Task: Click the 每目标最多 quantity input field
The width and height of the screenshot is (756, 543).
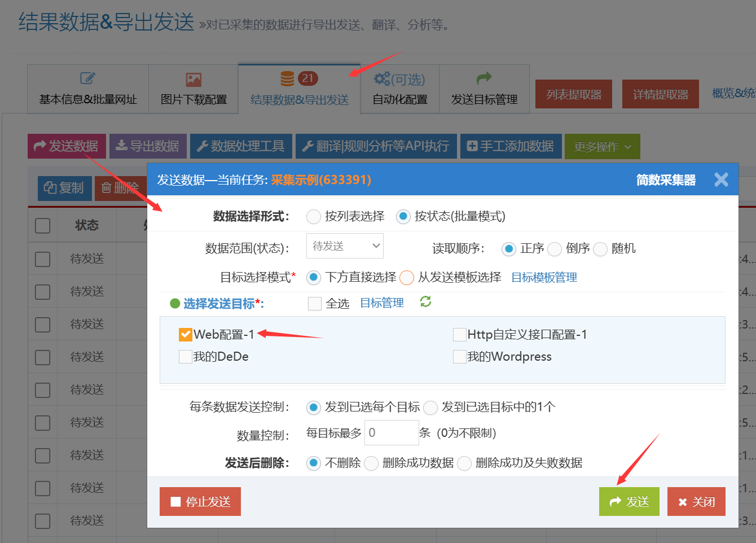Action: click(x=391, y=433)
